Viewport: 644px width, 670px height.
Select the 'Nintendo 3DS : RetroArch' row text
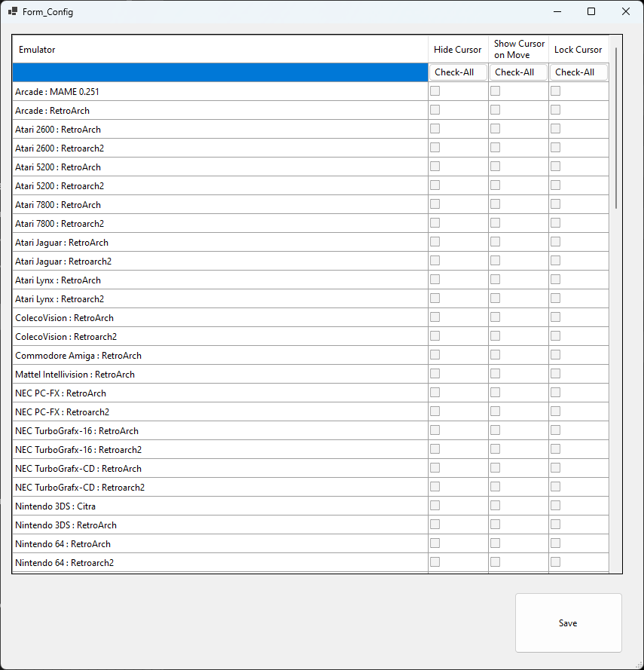coord(66,525)
